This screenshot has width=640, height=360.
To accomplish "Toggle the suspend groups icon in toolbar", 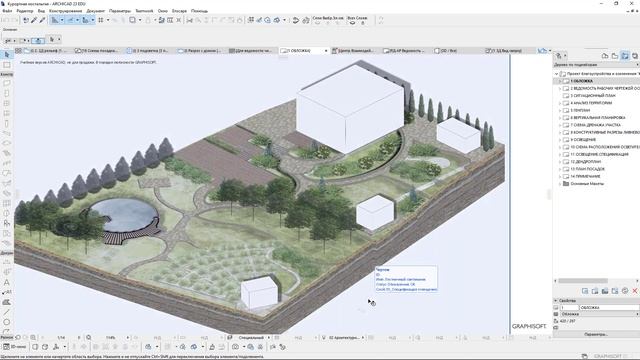I will [162, 20].
